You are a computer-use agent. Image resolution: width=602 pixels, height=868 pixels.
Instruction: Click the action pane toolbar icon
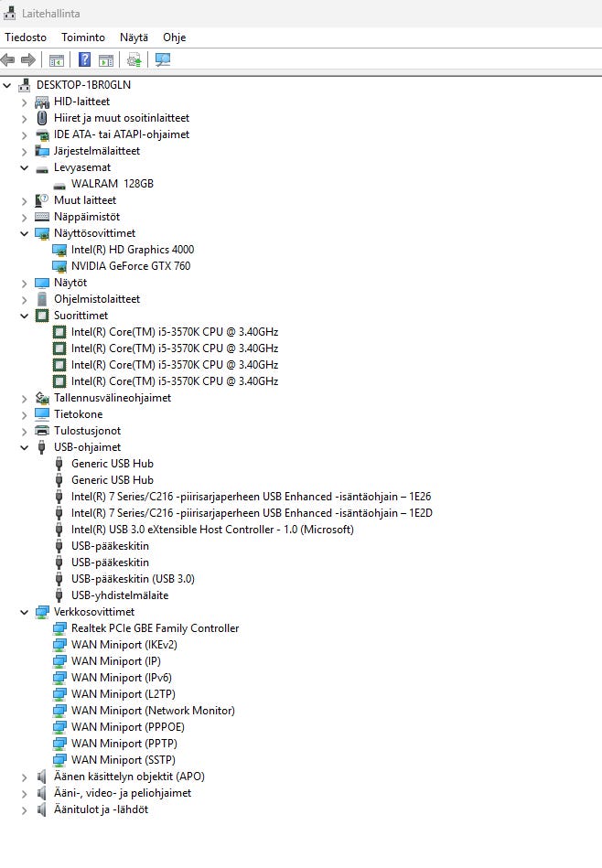106,59
